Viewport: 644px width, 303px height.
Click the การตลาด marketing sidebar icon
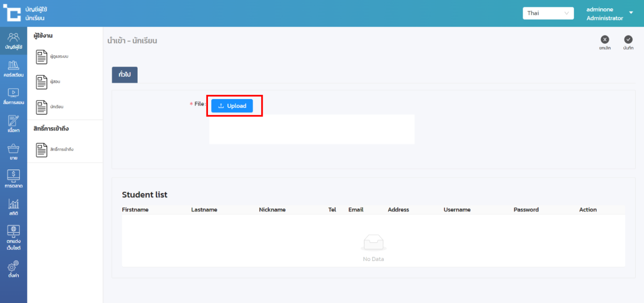click(x=13, y=179)
